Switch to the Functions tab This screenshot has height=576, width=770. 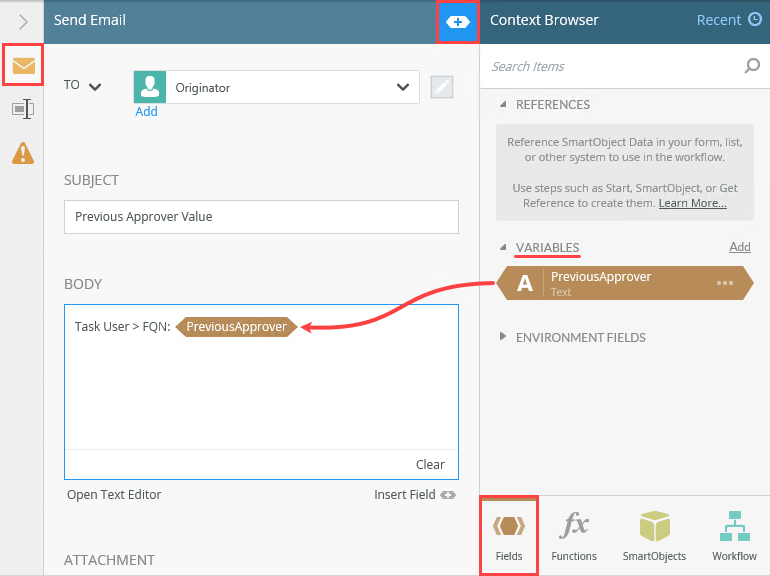574,535
